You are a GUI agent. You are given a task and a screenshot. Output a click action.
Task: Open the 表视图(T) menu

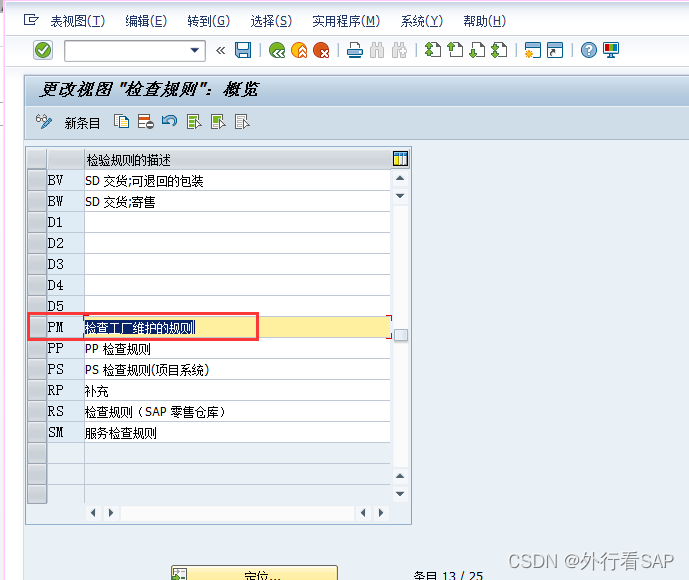click(78, 21)
